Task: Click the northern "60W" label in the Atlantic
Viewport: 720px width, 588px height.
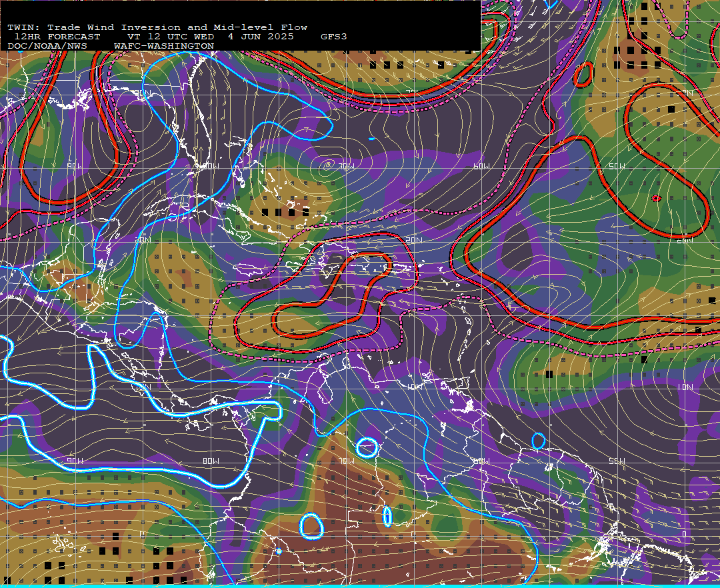Action: click(x=481, y=166)
